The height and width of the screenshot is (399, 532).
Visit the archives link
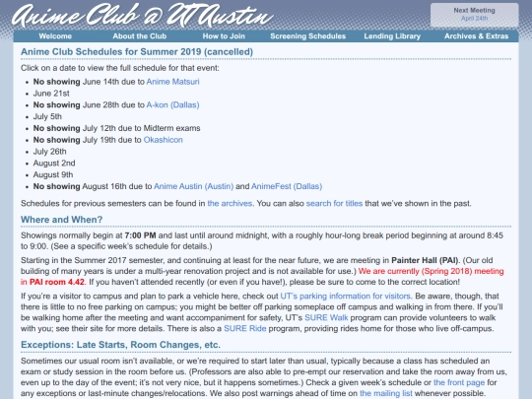(230, 204)
